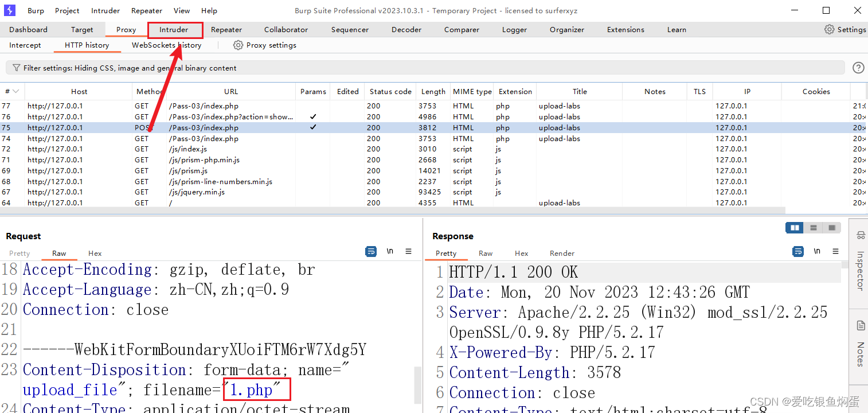Click the Burp logo in the title bar
The image size is (868, 413).
pyautogui.click(x=9, y=10)
